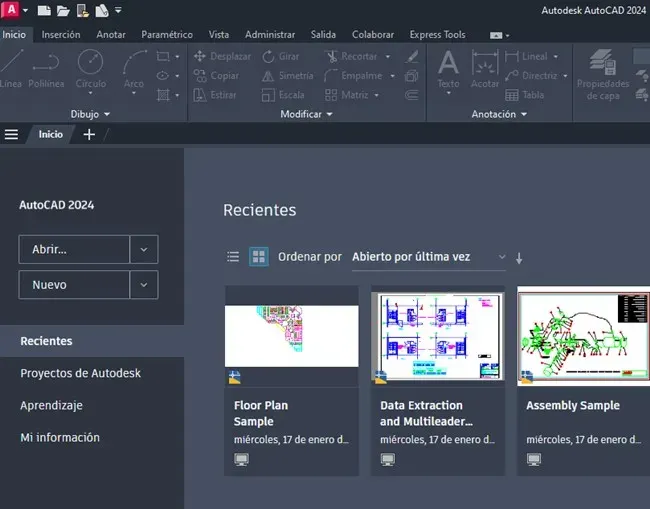The width and height of the screenshot is (650, 509).
Task: Click the rectangle tool icon in Dibujo
Action: click(162, 56)
